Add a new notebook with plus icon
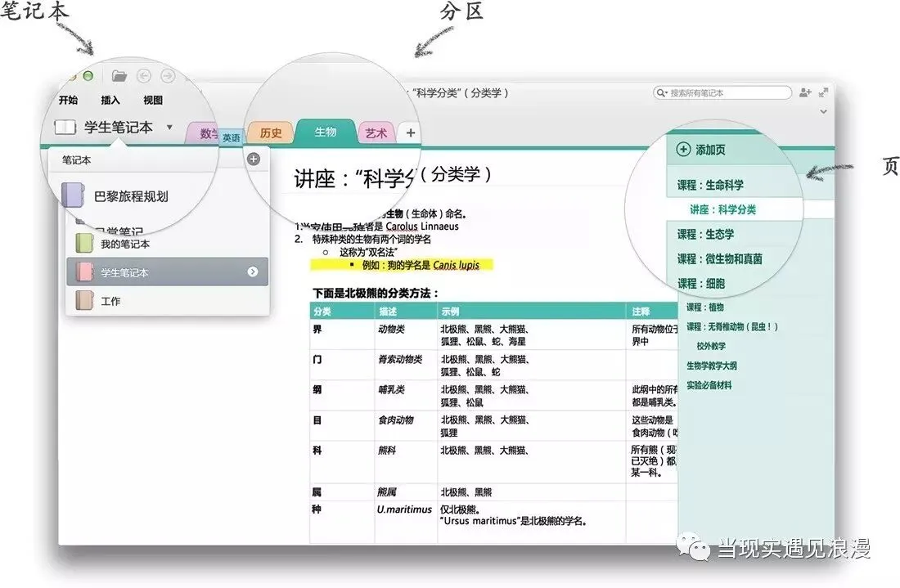This screenshot has height=588, width=900. [253, 159]
